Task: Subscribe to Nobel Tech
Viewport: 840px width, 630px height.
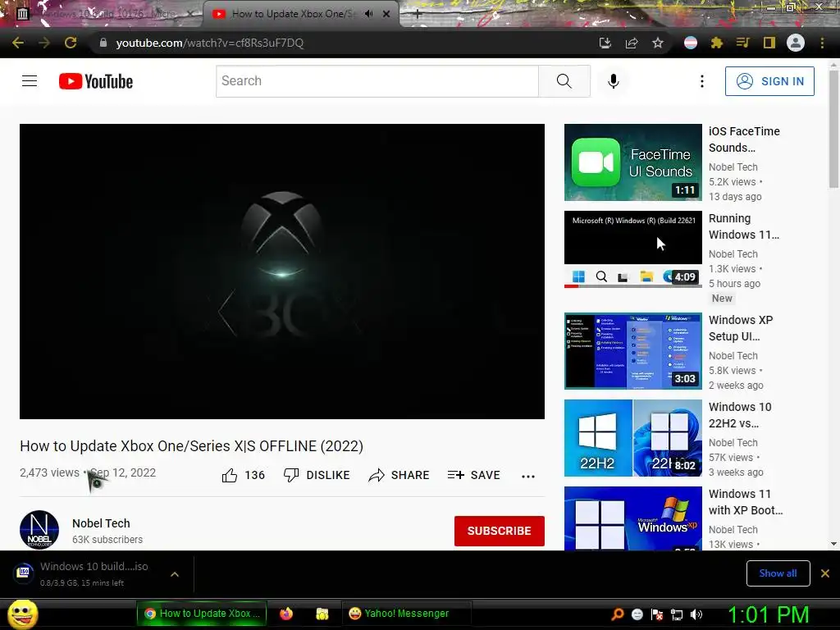Action: pyautogui.click(x=500, y=531)
